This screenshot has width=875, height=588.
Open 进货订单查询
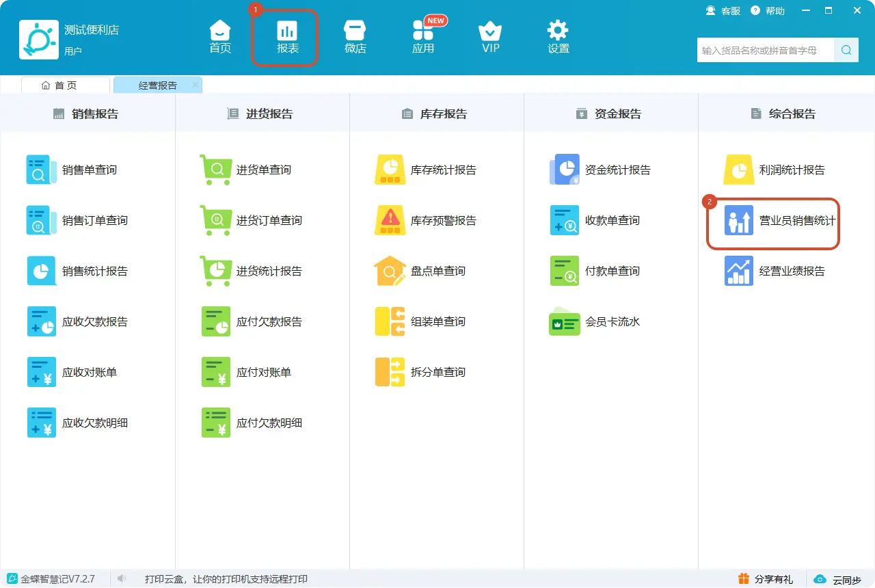pyautogui.click(x=251, y=220)
